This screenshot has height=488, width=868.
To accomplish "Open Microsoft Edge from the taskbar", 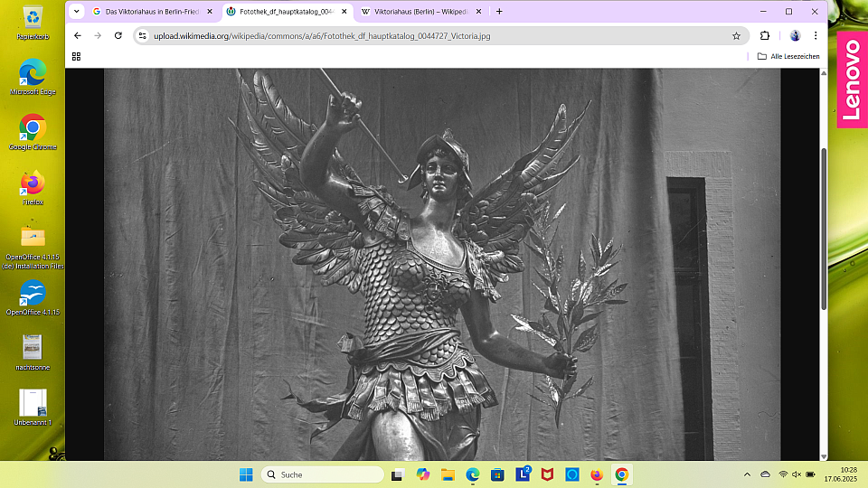I will point(473,474).
